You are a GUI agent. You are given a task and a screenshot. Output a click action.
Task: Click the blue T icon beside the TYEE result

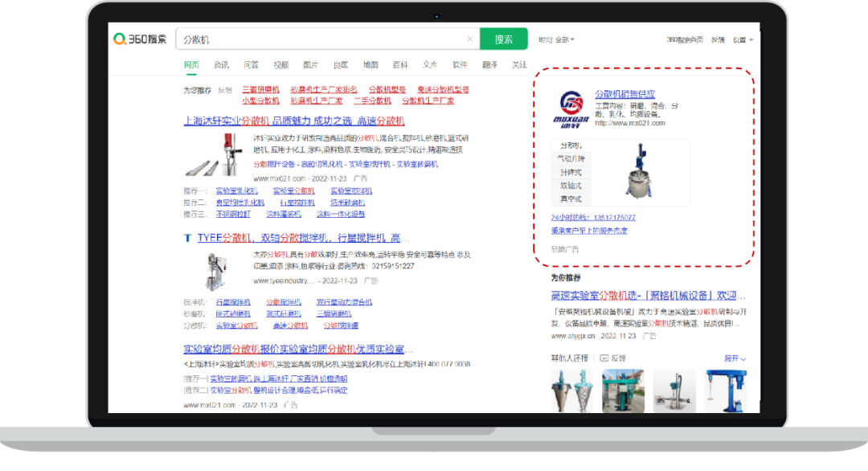click(x=187, y=238)
